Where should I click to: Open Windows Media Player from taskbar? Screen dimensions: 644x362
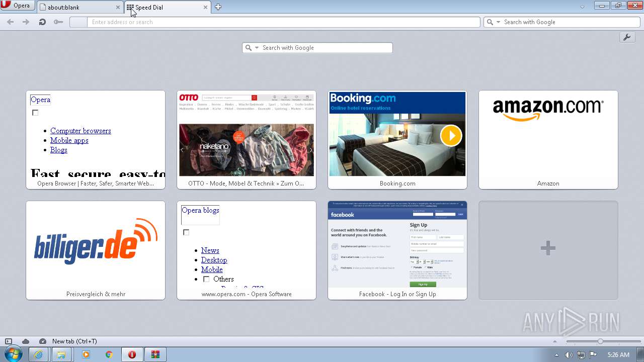(x=85, y=354)
